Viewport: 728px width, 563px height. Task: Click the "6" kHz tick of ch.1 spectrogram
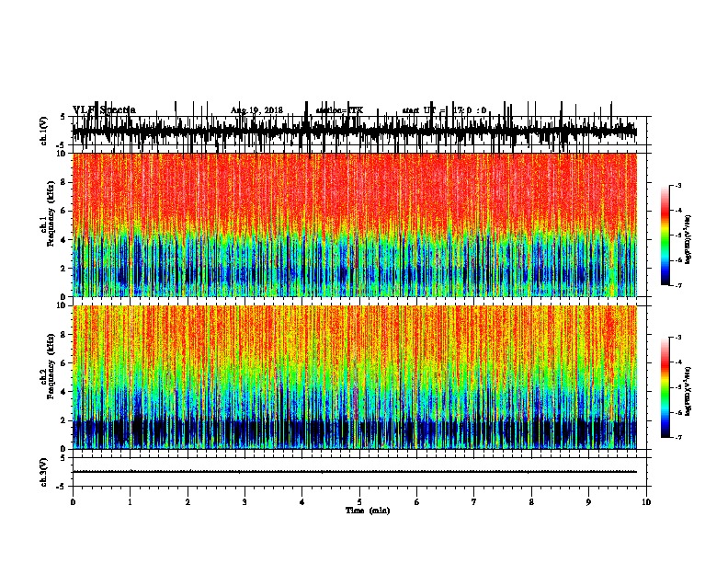(64, 212)
